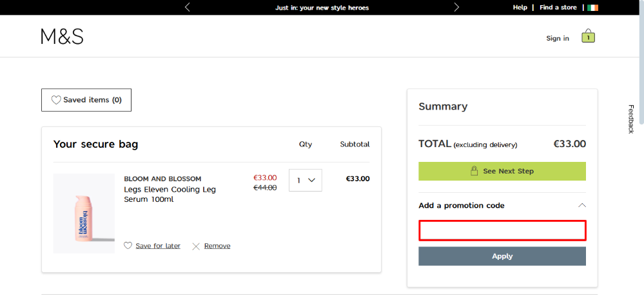
Task: Open Legs Eleven Cooling Leg Serum title
Action: pos(170,194)
